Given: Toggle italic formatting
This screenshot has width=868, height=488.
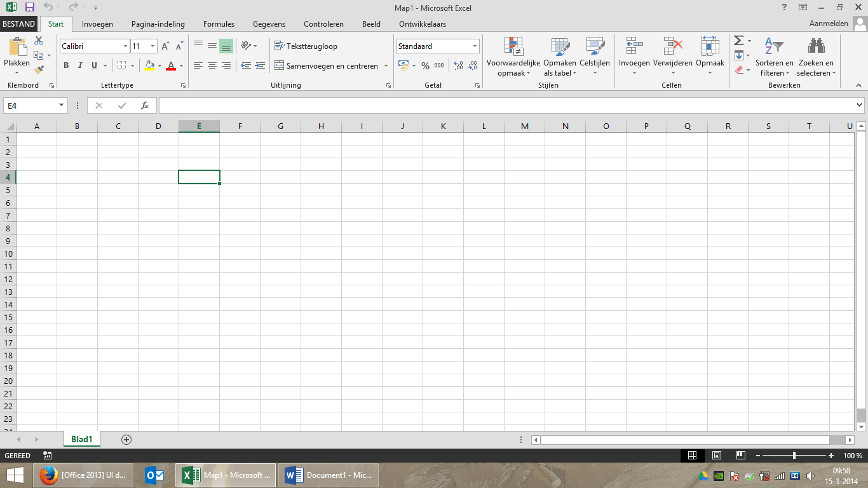Looking at the screenshot, I should tap(80, 65).
